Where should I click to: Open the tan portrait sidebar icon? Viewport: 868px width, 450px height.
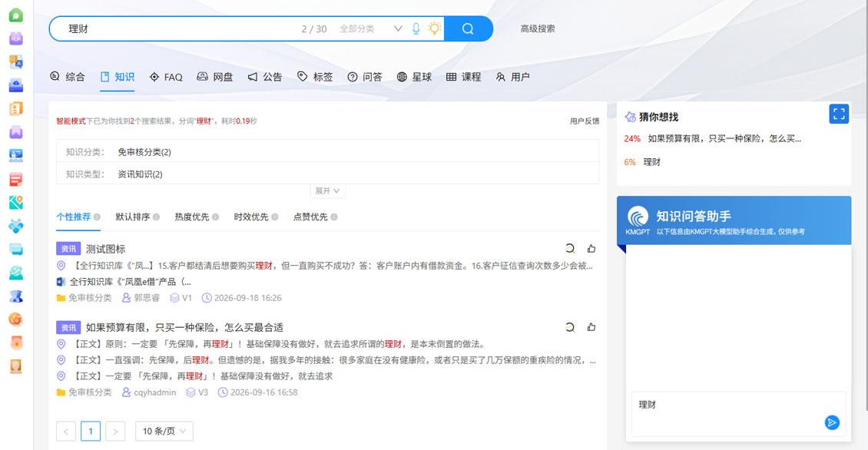coord(15,366)
